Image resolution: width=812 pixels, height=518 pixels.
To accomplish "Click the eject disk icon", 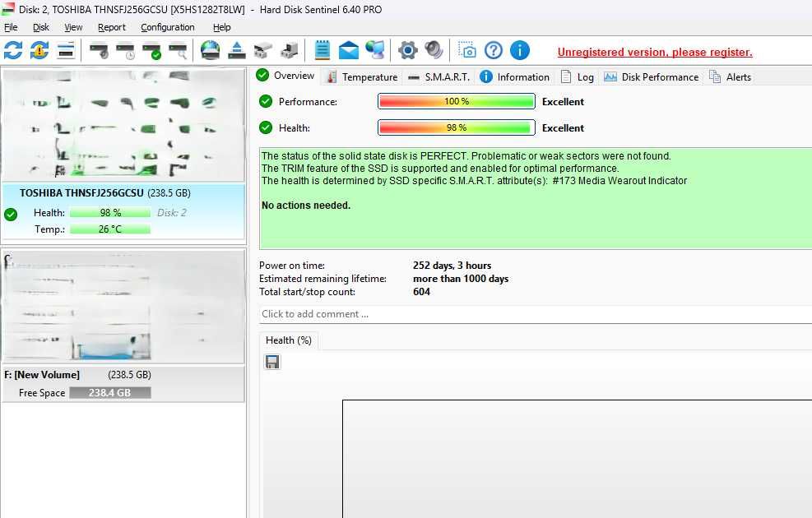I will pos(237,50).
